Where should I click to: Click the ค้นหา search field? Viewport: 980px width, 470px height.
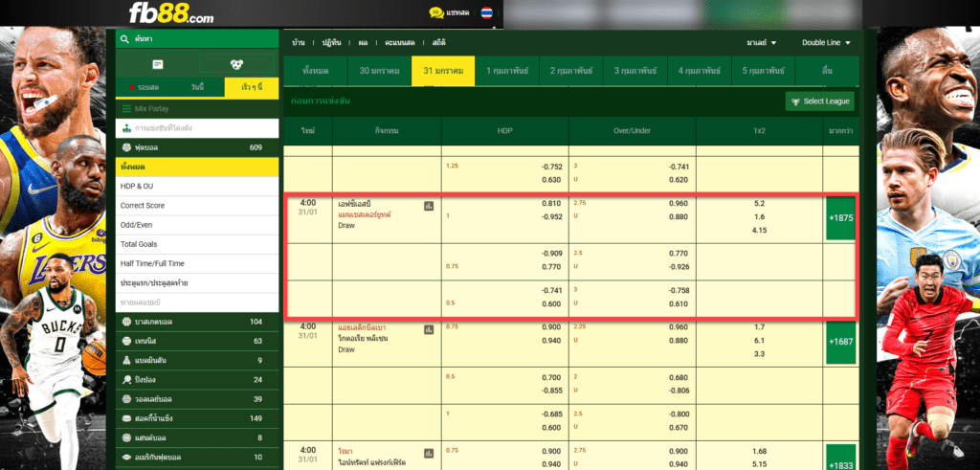click(x=197, y=38)
